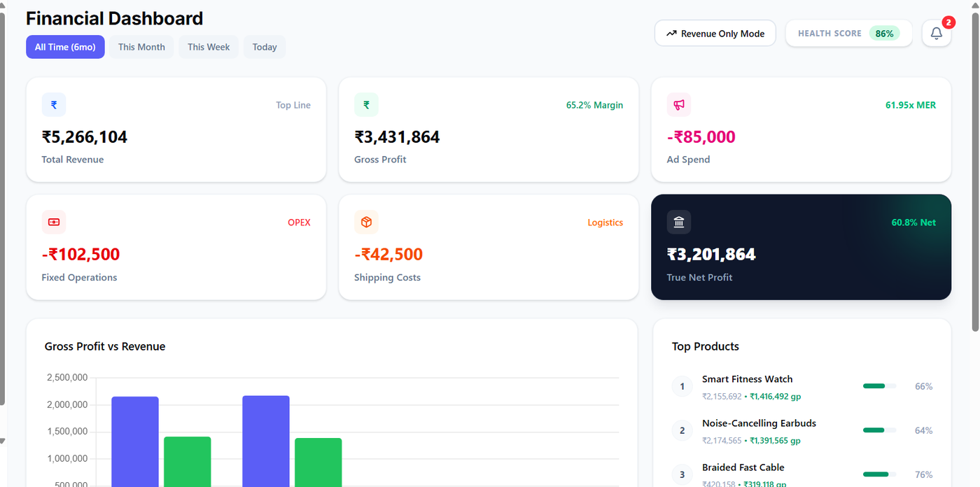Click the -₹85,000 ad spend value

point(701,136)
